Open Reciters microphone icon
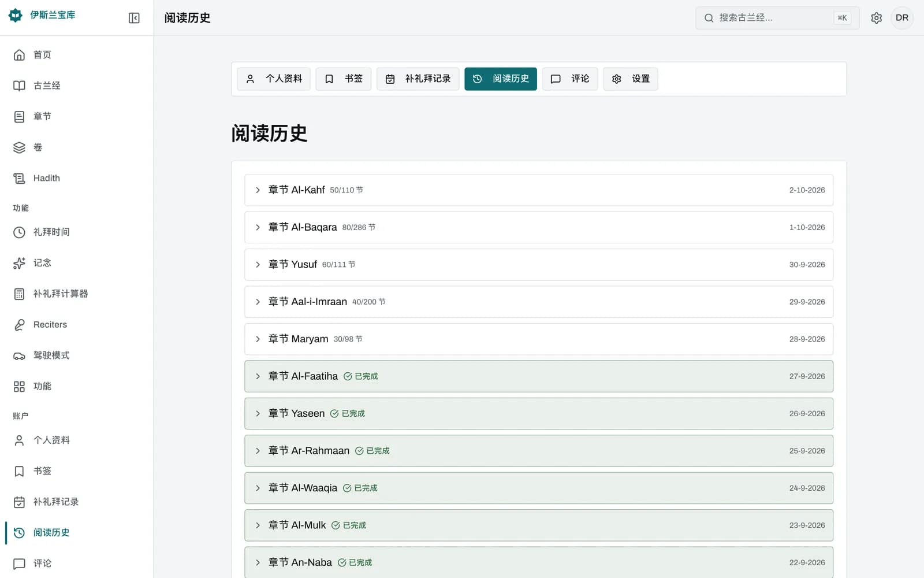Image resolution: width=924 pixels, height=578 pixels. point(19,325)
